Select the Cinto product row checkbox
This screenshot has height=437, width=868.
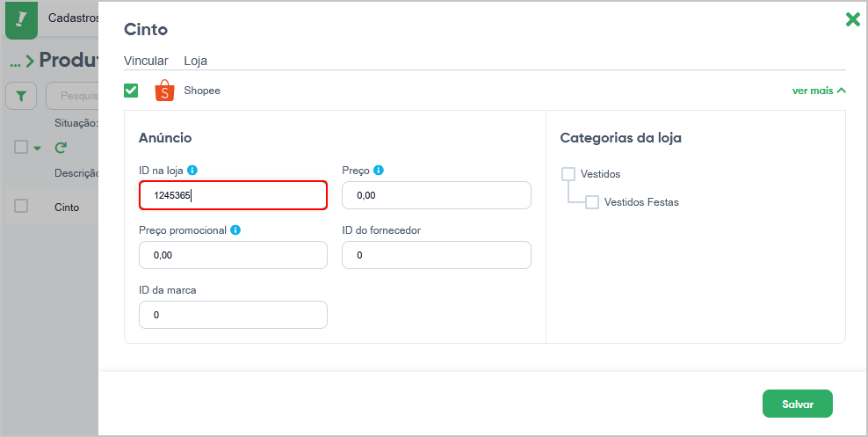coord(21,206)
